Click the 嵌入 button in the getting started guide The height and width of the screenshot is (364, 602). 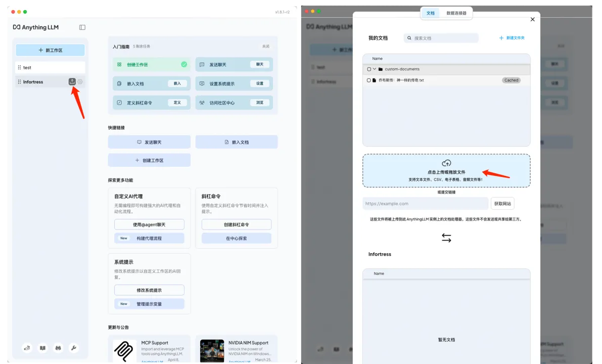[x=177, y=83]
